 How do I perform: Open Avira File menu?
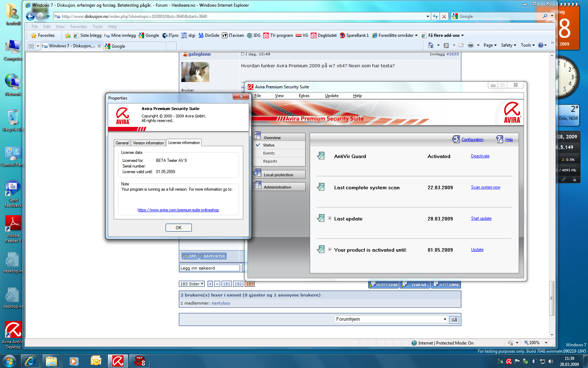(258, 96)
